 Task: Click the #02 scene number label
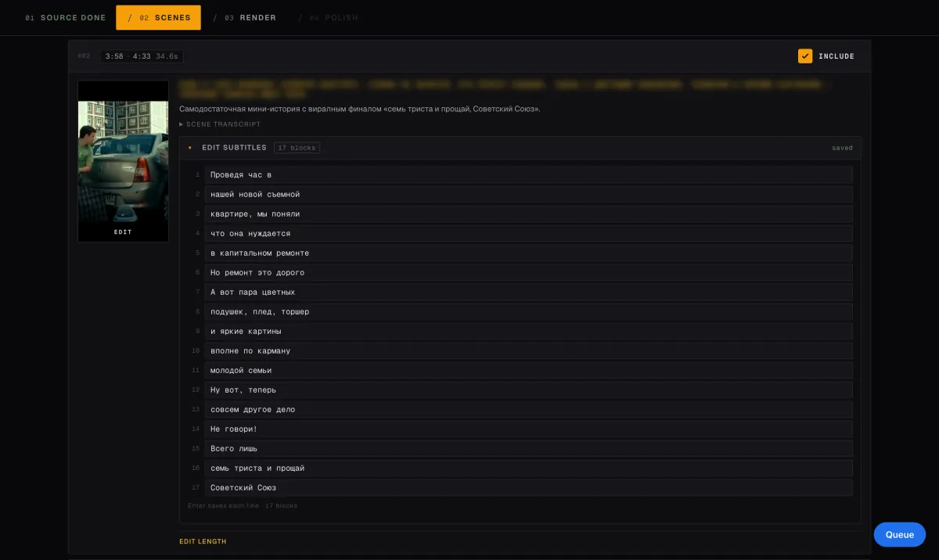(x=85, y=56)
